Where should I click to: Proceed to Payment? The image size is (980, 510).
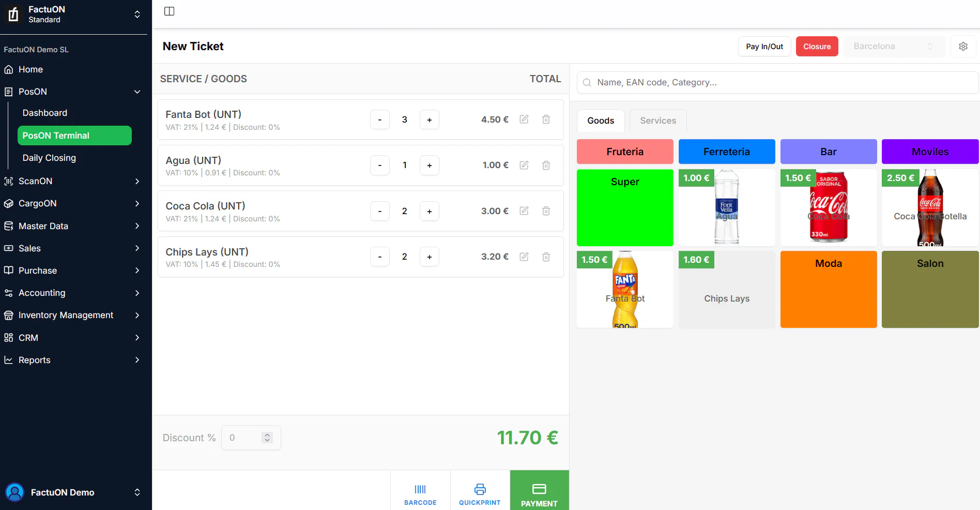click(x=539, y=490)
